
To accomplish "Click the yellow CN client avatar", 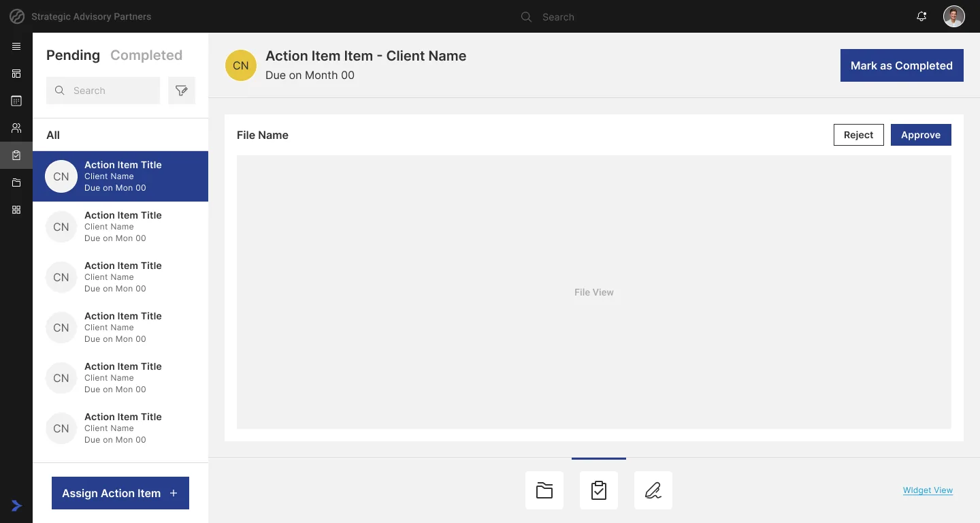I will click(241, 65).
